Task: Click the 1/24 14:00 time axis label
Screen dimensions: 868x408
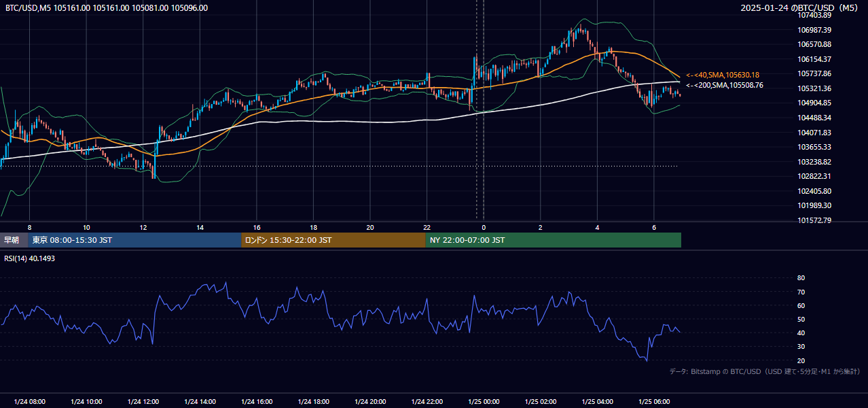Action: click(200, 402)
